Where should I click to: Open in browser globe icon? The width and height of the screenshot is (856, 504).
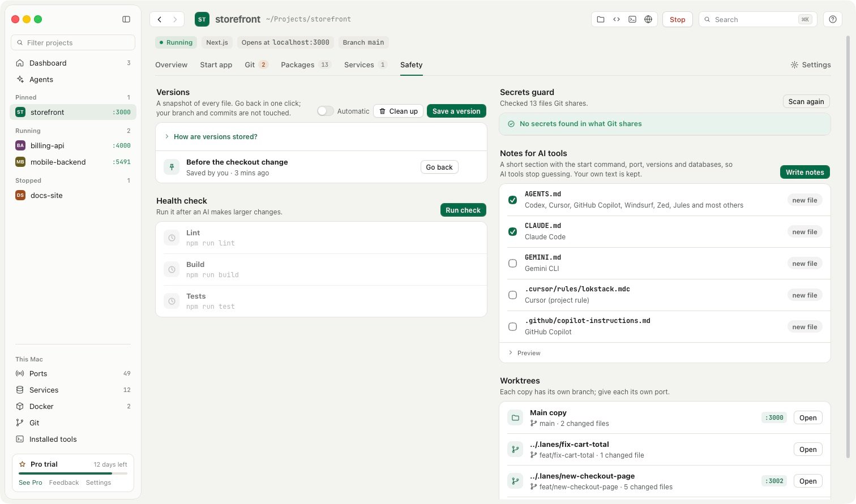click(x=648, y=19)
